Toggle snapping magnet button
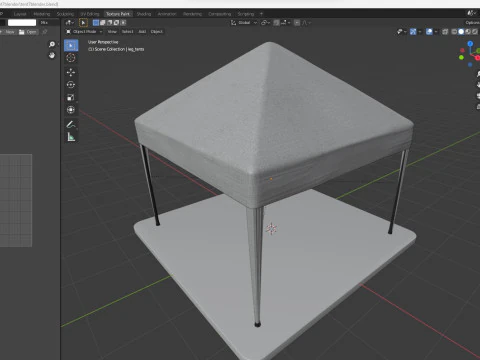The image size is (480, 360). (x=276, y=23)
